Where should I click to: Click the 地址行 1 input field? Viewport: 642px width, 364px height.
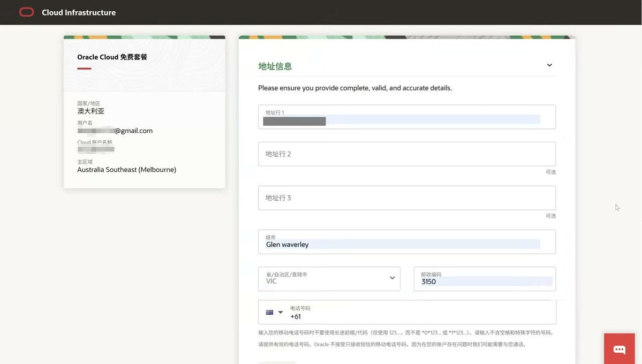click(x=407, y=117)
